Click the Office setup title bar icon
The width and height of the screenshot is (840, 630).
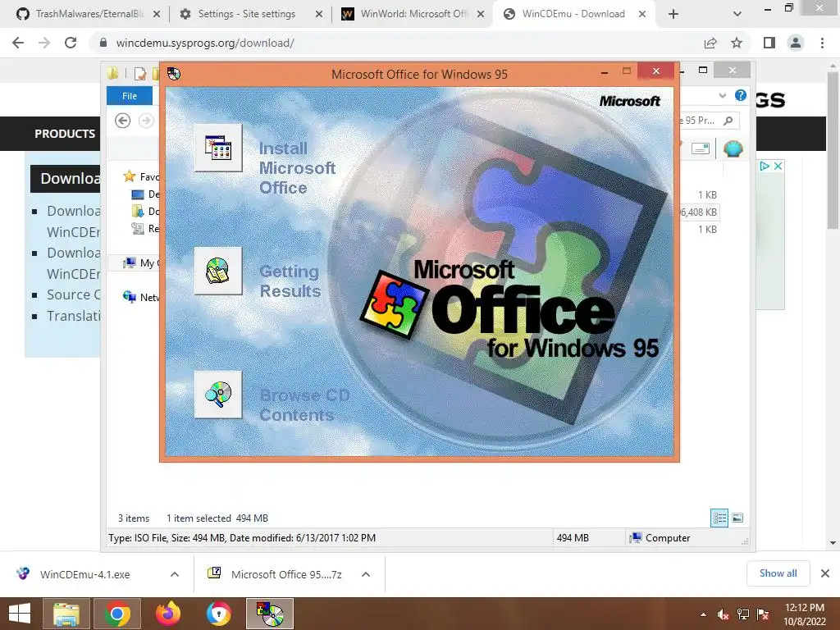click(x=174, y=74)
